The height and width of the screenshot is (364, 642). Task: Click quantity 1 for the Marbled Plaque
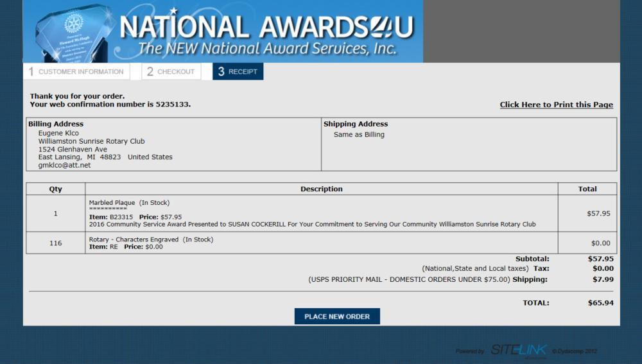click(x=56, y=213)
